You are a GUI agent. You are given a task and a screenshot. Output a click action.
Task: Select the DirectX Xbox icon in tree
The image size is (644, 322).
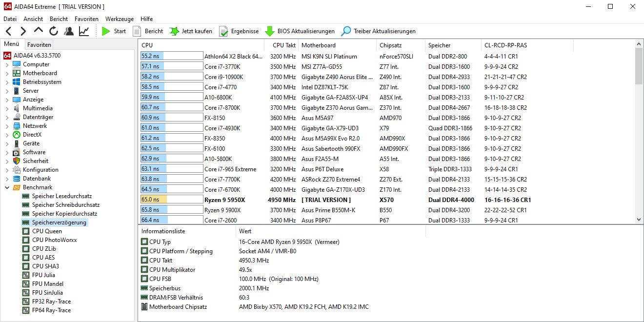(x=17, y=135)
